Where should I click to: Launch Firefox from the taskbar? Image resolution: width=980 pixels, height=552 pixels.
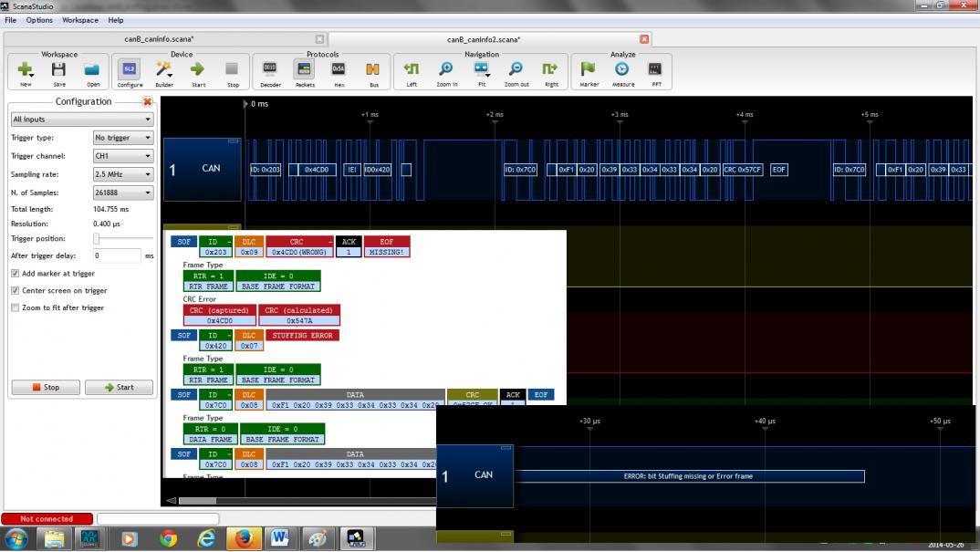click(243, 538)
